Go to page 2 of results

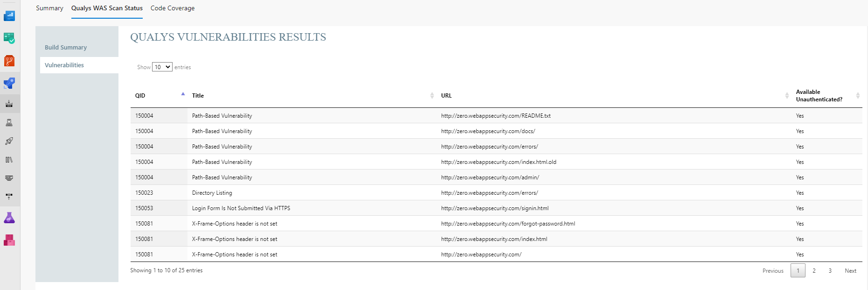pyautogui.click(x=814, y=271)
